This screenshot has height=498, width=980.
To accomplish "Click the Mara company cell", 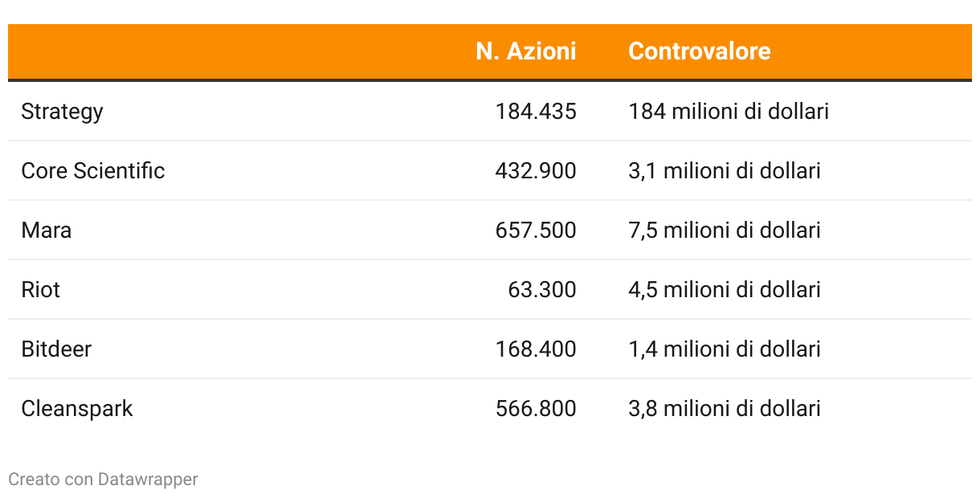I will [x=46, y=231].
